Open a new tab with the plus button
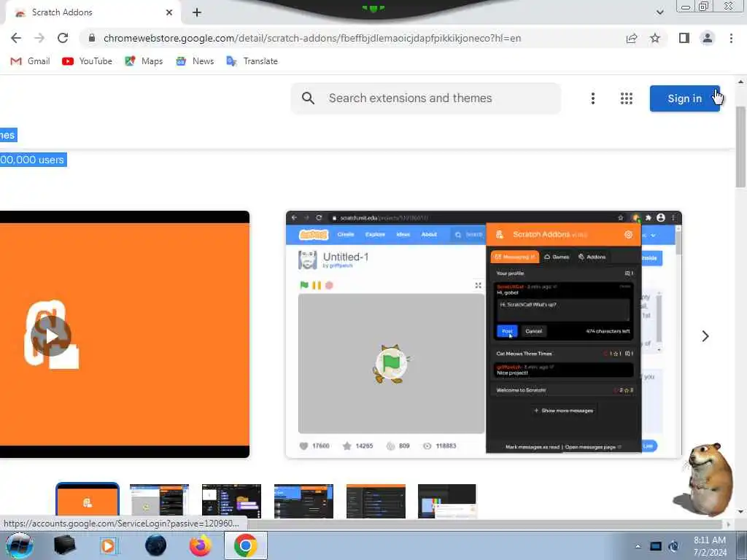Viewport: 747px width, 560px height. [x=197, y=13]
